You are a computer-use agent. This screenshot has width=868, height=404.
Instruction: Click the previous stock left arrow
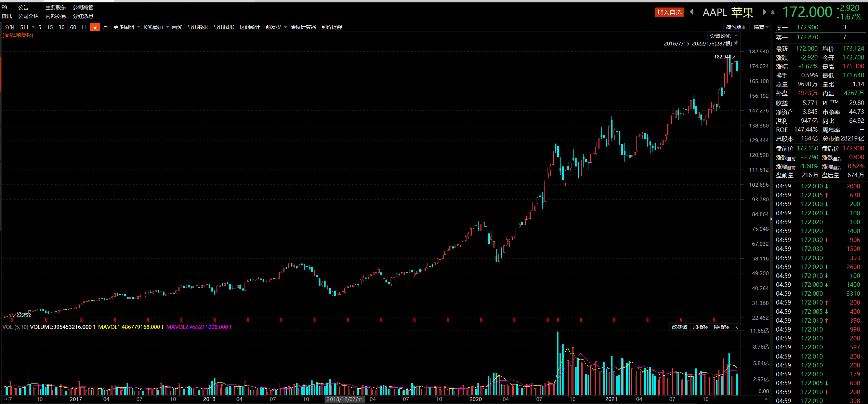coord(692,12)
